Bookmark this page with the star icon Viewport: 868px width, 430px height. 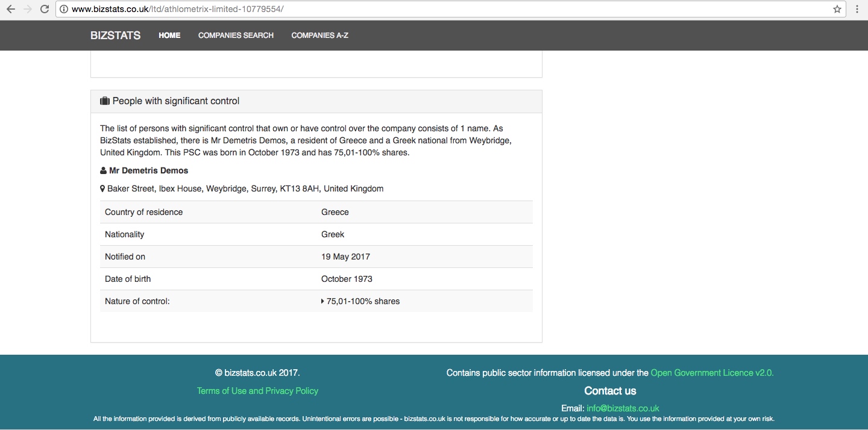[x=837, y=9]
